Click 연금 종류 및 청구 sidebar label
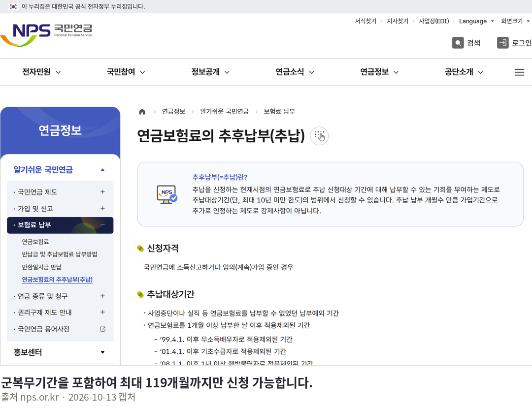The height and width of the screenshot is (408, 532). 42,296
